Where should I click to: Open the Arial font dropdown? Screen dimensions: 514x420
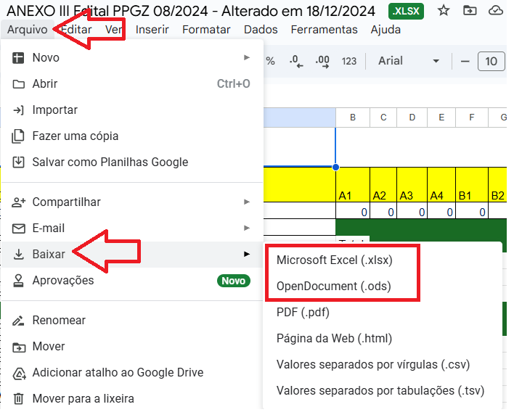pyautogui.click(x=409, y=62)
